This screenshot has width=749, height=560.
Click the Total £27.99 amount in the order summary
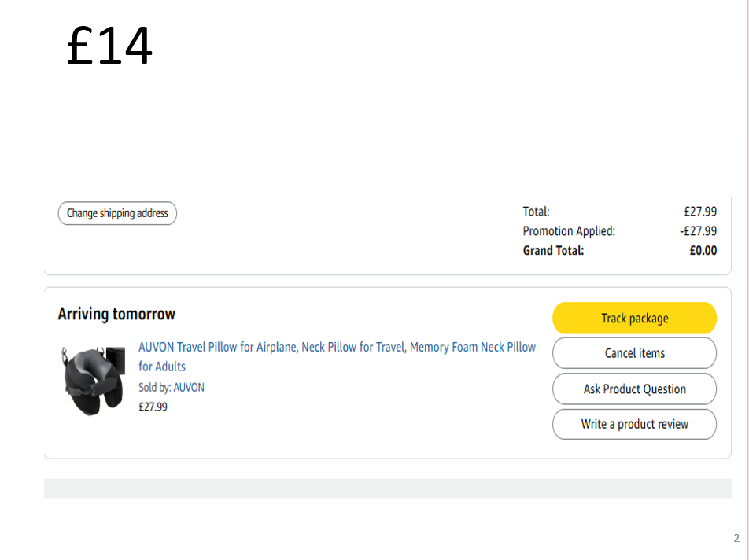(x=700, y=212)
